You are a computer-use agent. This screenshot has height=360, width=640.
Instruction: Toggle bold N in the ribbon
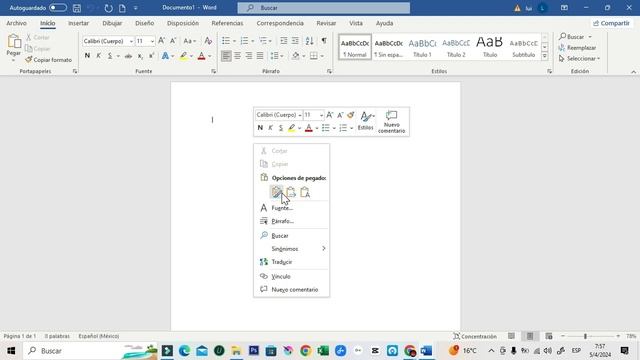point(87,56)
